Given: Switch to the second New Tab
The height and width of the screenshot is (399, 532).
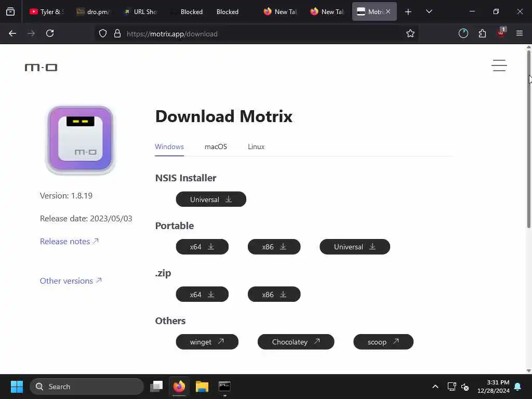Looking at the screenshot, I should (x=327, y=12).
